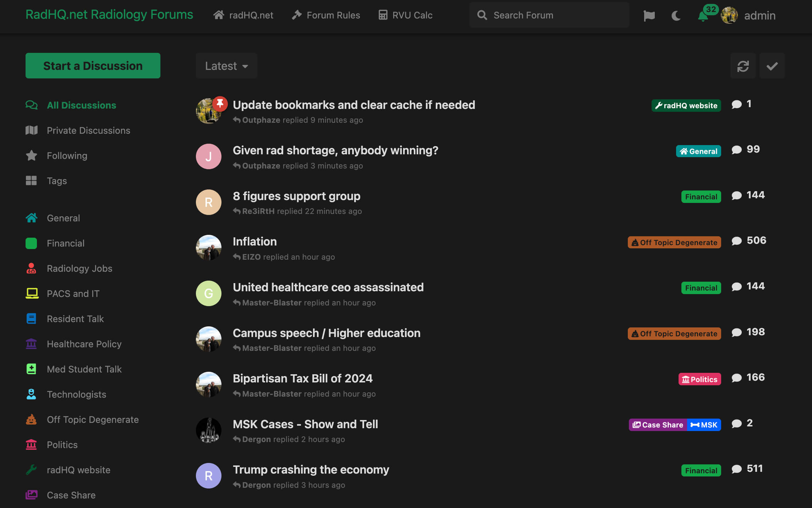Open the Inflation discussion thread
Viewport: 812px width, 508px height.
coord(255,242)
